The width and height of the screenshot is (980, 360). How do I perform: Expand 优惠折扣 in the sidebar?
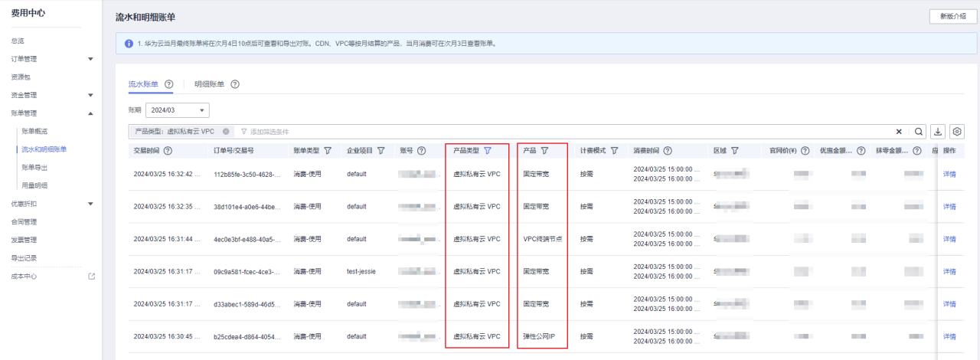[90, 204]
